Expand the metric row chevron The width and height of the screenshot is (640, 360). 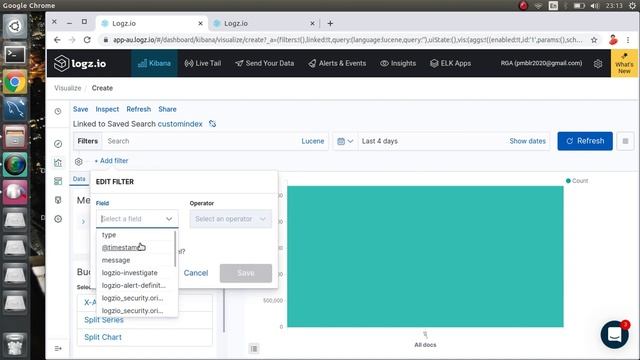coord(83,222)
